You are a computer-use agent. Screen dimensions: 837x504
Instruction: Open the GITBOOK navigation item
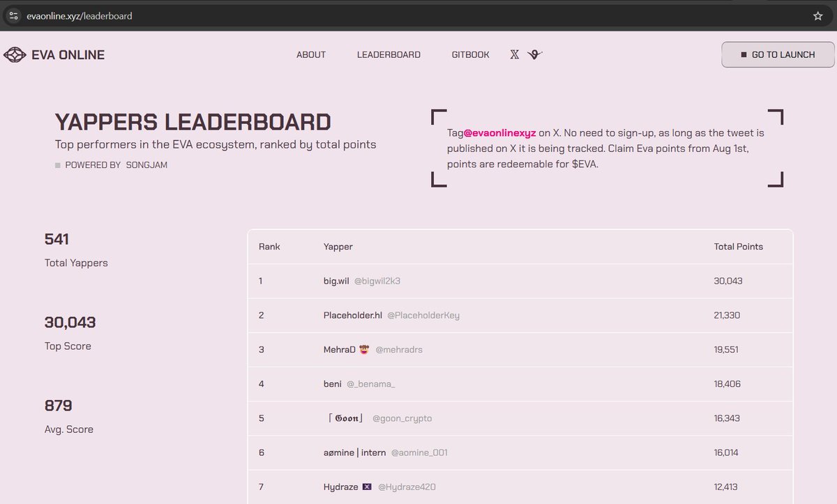tap(471, 54)
